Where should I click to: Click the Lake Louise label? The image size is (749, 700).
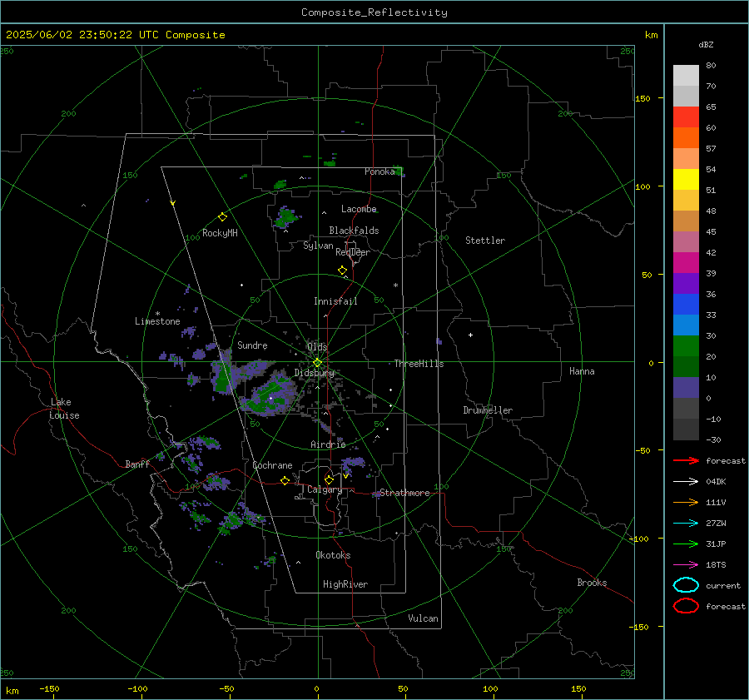tap(64, 409)
